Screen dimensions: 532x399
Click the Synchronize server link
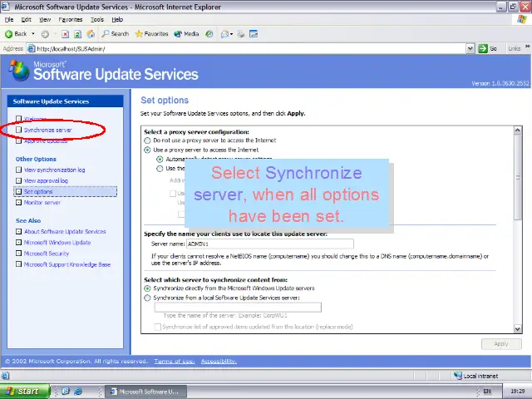click(48, 130)
